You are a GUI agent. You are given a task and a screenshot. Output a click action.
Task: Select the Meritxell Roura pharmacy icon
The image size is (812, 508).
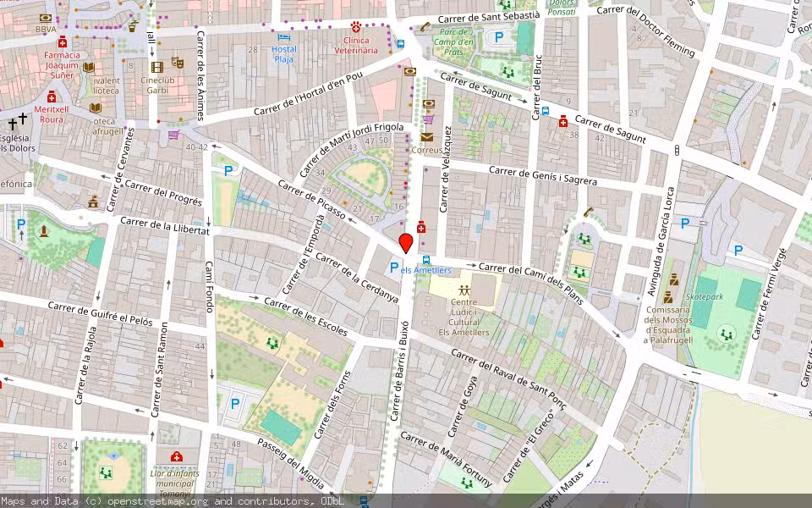52,98
